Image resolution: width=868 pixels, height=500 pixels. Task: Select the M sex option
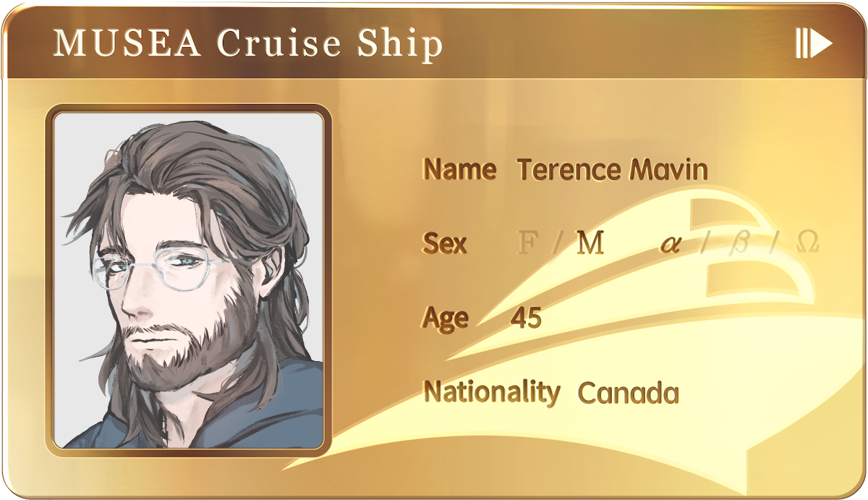pos(590,244)
